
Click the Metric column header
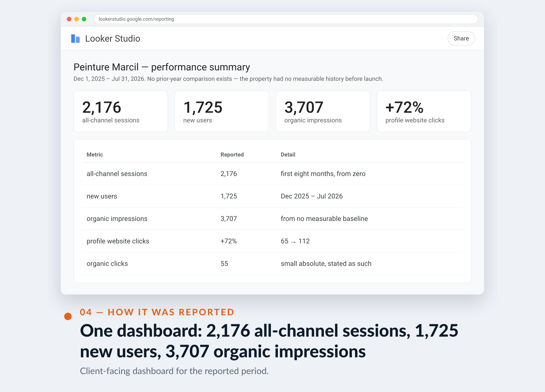pos(95,155)
